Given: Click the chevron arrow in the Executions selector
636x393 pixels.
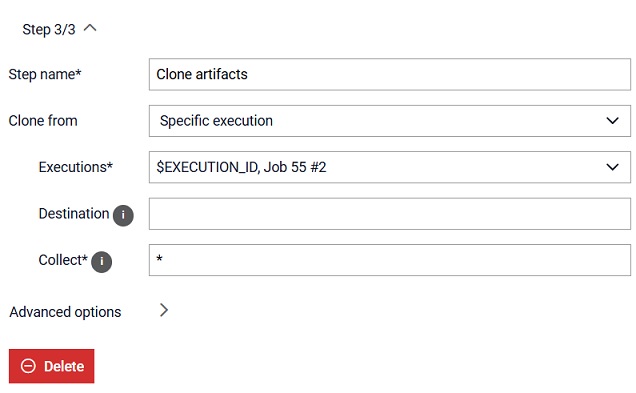Looking at the screenshot, I should coord(612,167).
